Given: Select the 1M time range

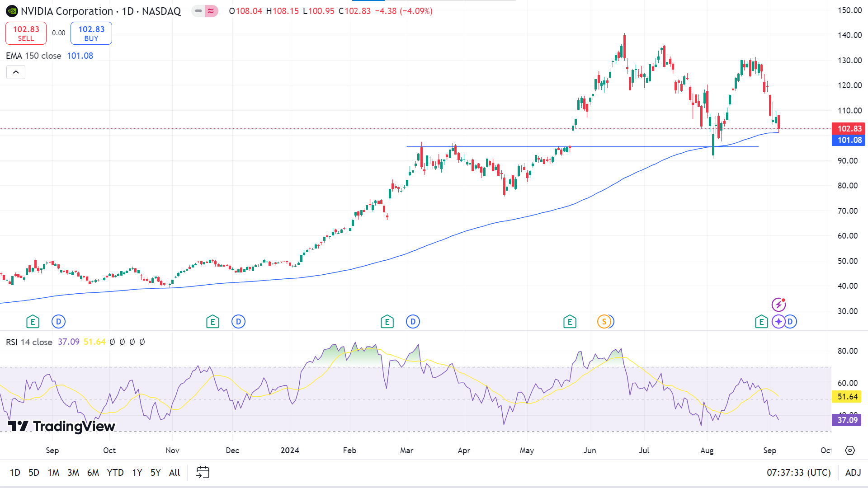Looking at the screenshot, I should tap(53, 473).
